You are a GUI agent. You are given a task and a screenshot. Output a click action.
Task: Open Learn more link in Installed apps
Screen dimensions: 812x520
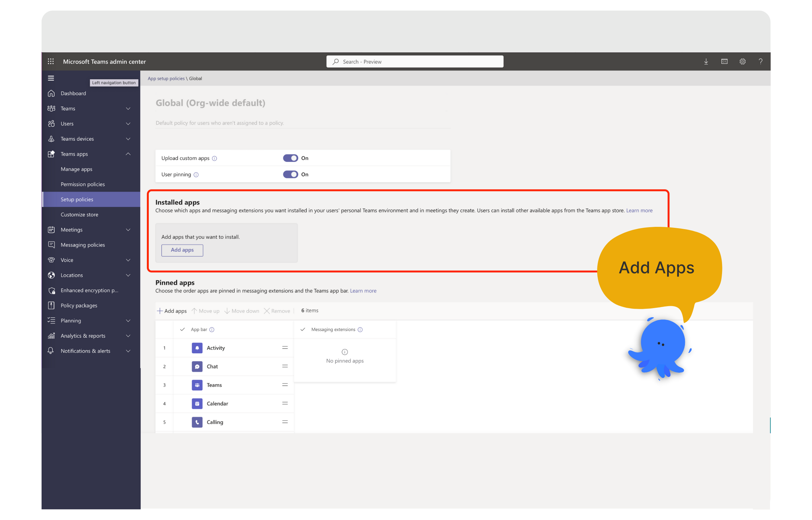pos(639,210)
